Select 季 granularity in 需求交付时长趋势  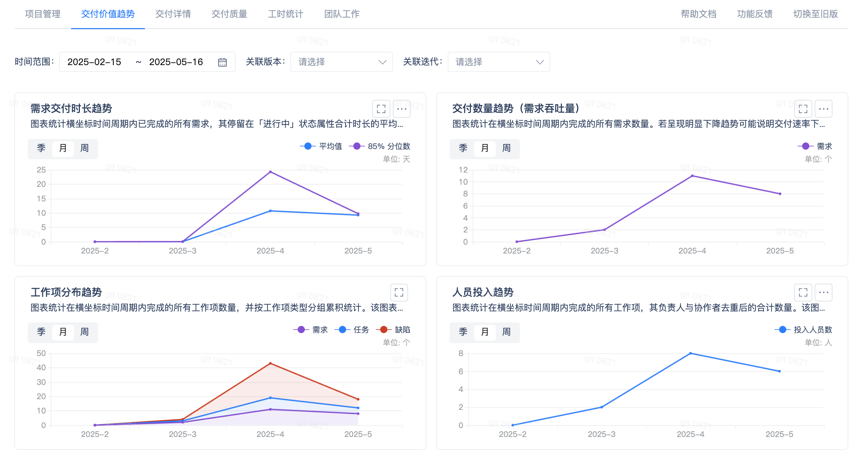pyautogui.click(x=41, y=148)
